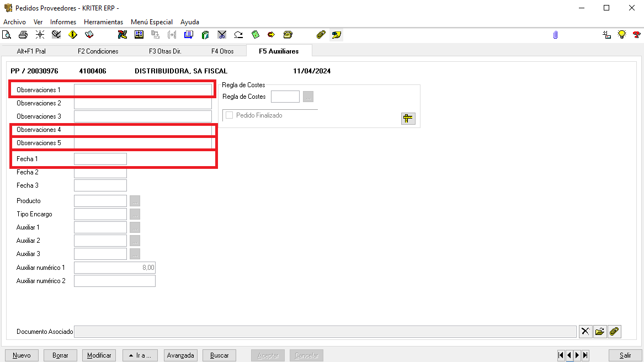Open the Archivo menu
The image size is (644, 362).
coord(14,22)
